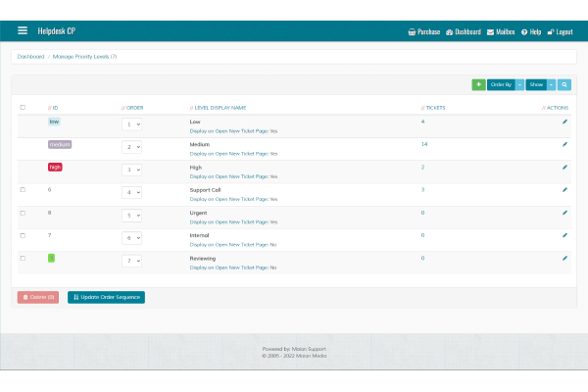Open order dropdown for Internal level
The width and height of the screenshot is (588, 392).
[x=131, y=238]
